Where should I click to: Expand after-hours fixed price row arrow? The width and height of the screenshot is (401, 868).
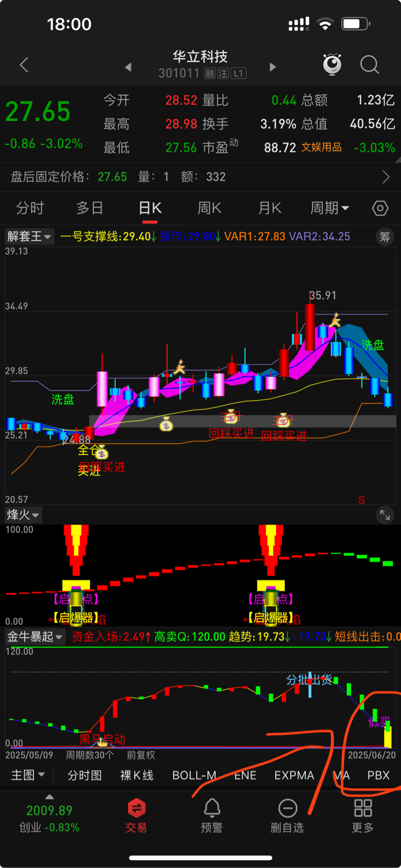pos(386,177)
